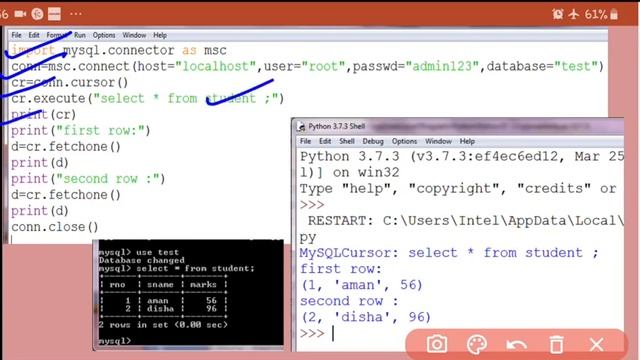Click the 'sname' column header in console

click(160, 284)
